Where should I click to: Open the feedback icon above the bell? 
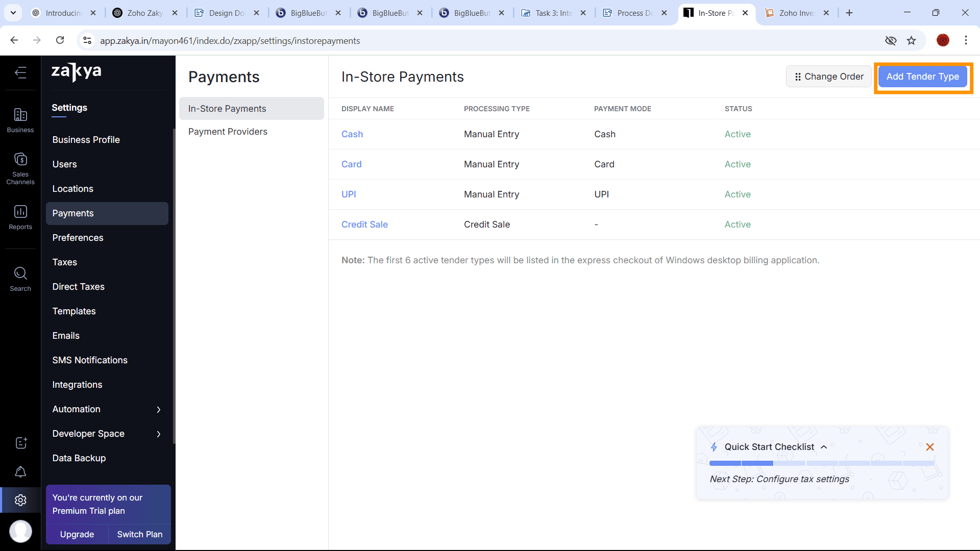pyautogui.click(x=20, y=443)
